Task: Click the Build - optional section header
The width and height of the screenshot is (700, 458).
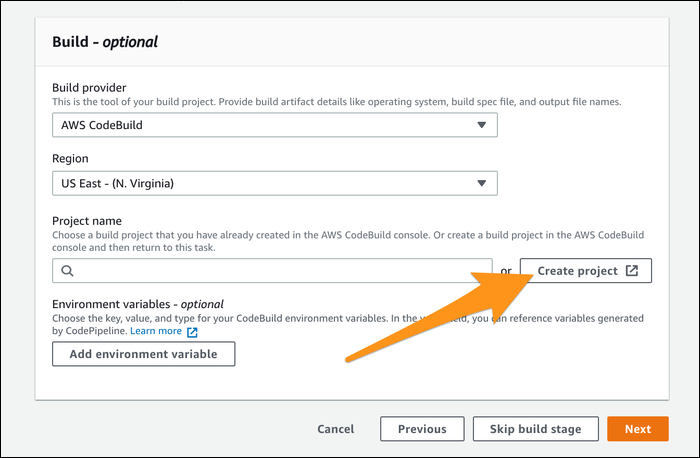Action: (105, 42)
